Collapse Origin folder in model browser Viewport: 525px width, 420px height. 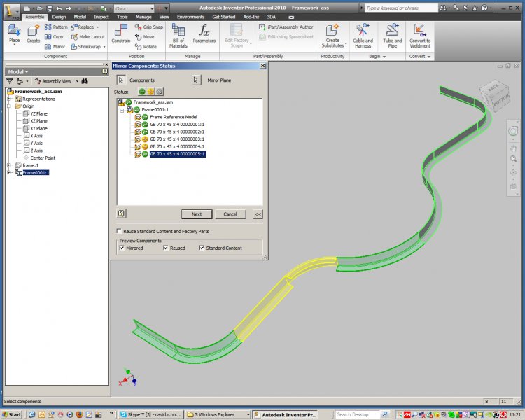[x=9, y=106]
